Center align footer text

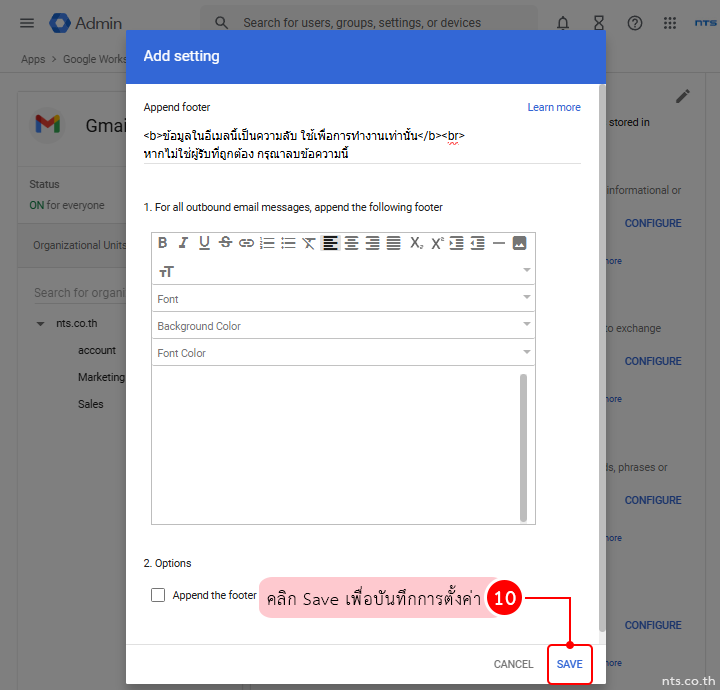coord(351,243)
